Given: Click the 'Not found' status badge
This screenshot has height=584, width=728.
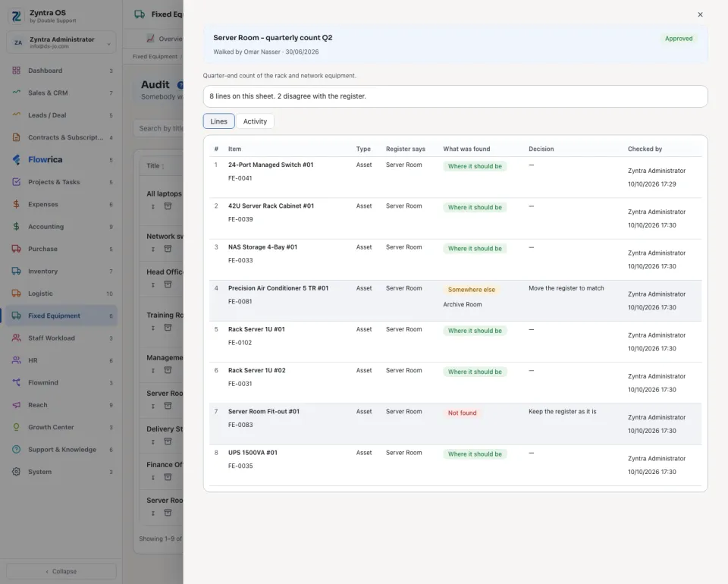Looking at the screenshot, I should tap(462, 413).
